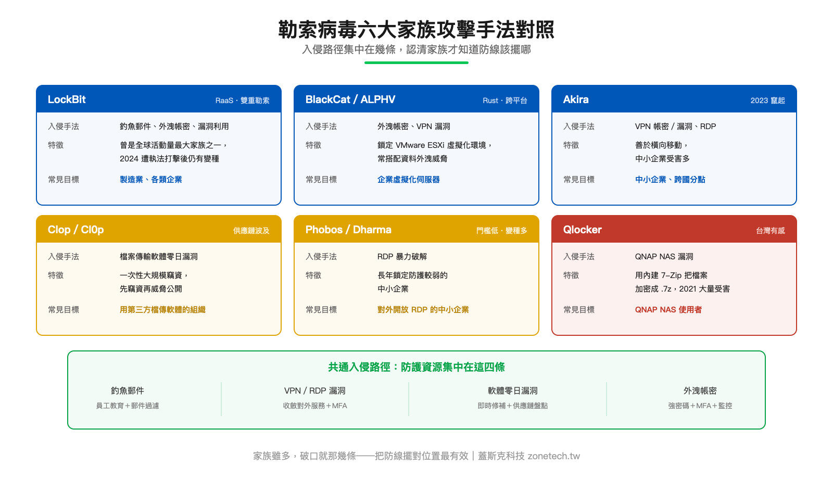
Task: Click 釣魚郵件 in the common paths box
Action: coord(128,391)
